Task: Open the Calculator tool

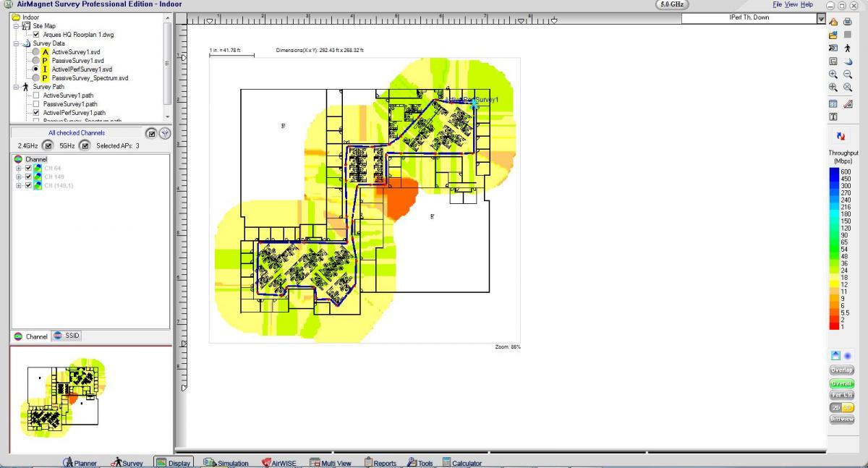Action: pyautogui.click(x=461, y=463)
